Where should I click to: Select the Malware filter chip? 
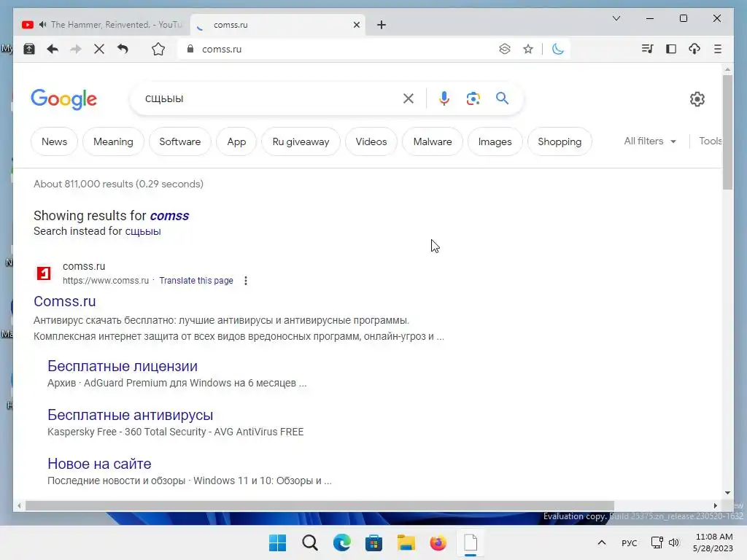coord(433,141)
